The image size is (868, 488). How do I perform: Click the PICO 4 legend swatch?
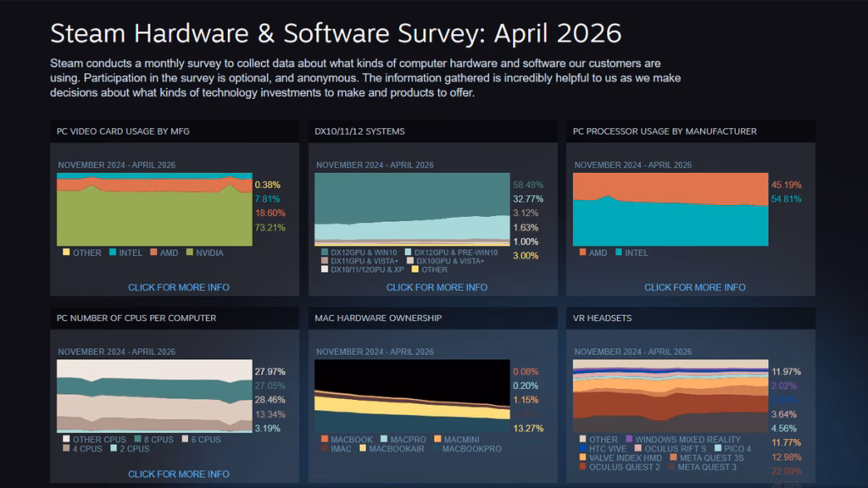coord(718,448)
